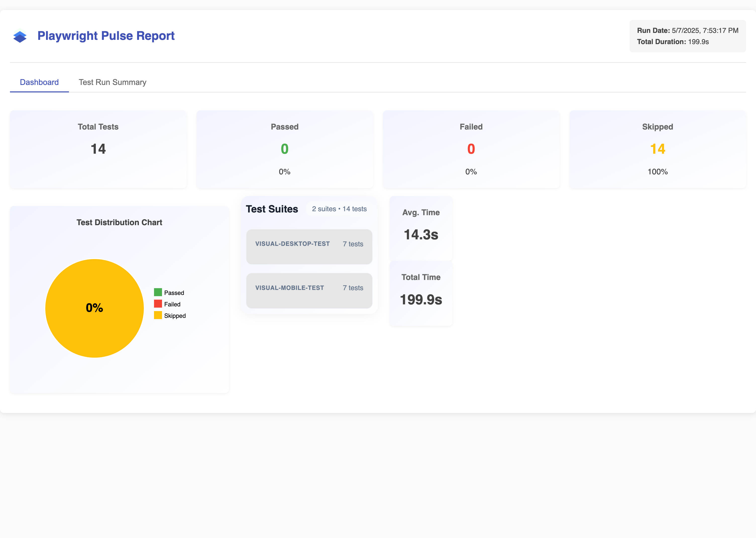Screen dimensions: 756x538
Task: Switch to the Dashboard tab
Action: [x=39, y=82]
